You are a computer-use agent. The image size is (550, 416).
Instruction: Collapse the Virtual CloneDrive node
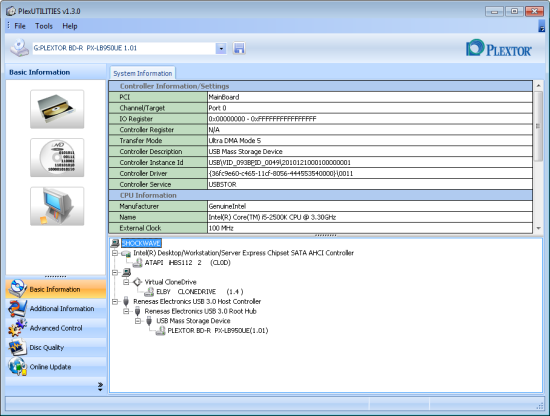126,282
